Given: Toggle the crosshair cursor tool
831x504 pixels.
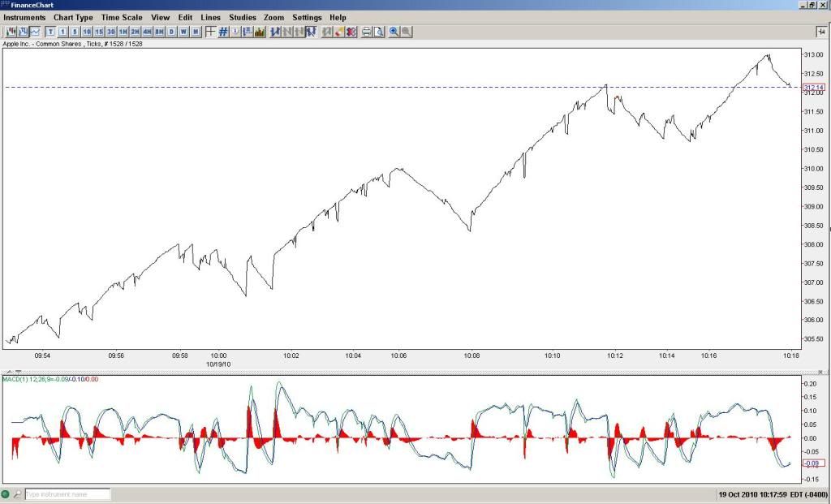Looking at the screenshot, I should [210, 32].
